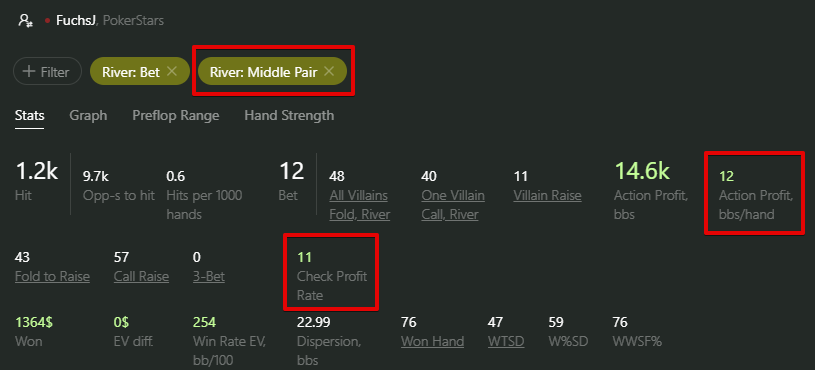The height and width of the screenshot is (370, 815).
Task: Select the River: Middle Pair filter tag
Action: point(263,72)
